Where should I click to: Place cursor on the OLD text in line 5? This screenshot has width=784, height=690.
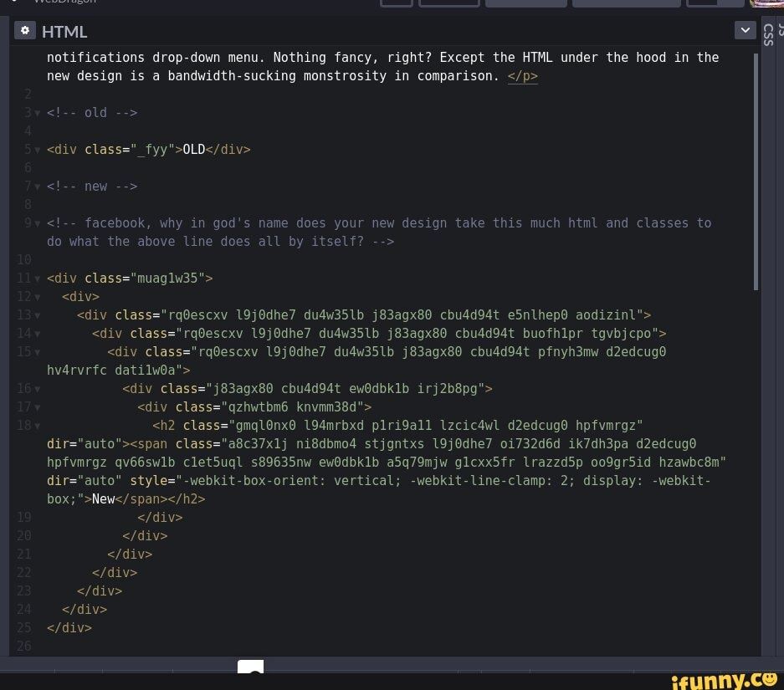[193, 150]
